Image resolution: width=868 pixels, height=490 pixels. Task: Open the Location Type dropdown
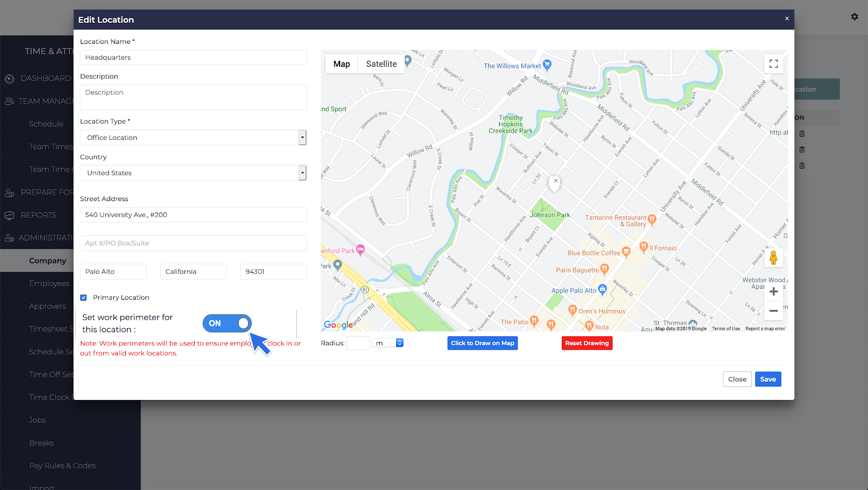[x=193, y=138]
